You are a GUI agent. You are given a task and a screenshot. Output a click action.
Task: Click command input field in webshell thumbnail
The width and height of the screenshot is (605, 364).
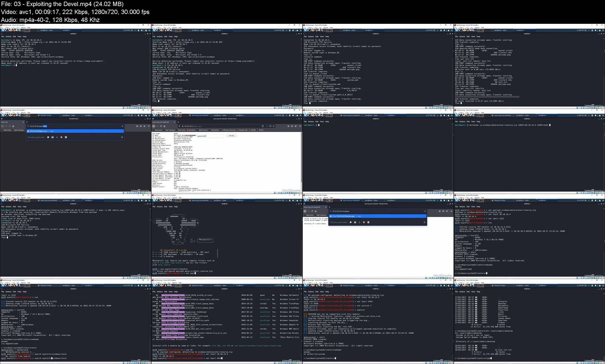[x=210, y=136]
